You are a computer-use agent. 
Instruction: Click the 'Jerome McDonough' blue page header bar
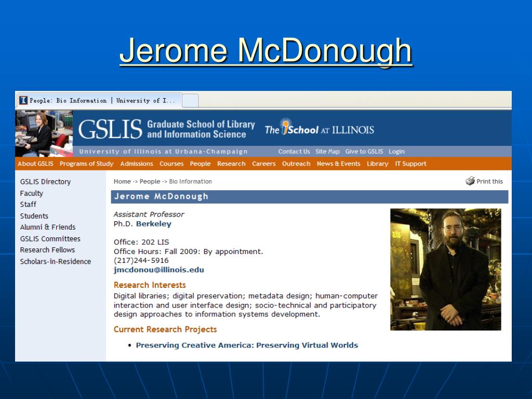coord(310,197)
